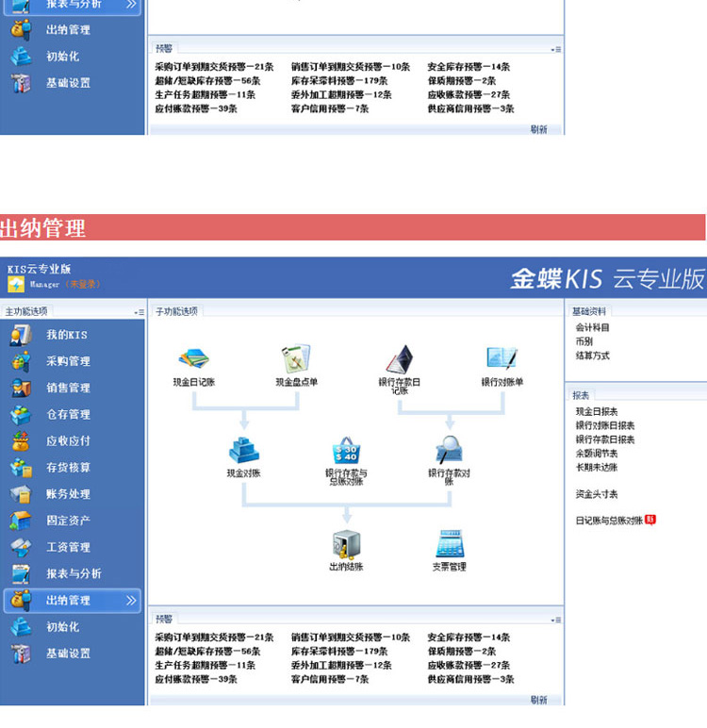Image resolution: width=707 pixels, height=728 pixels.
Task: Open 安全库存预警-14条 in upper panel
Action: [x=469, y=66]
